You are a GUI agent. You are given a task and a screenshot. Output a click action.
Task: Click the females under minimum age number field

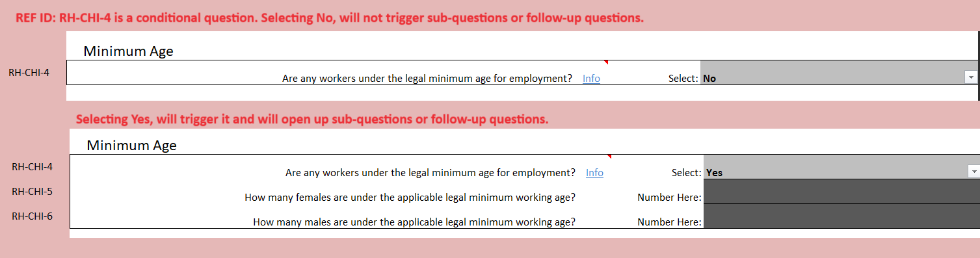point(841,191)
